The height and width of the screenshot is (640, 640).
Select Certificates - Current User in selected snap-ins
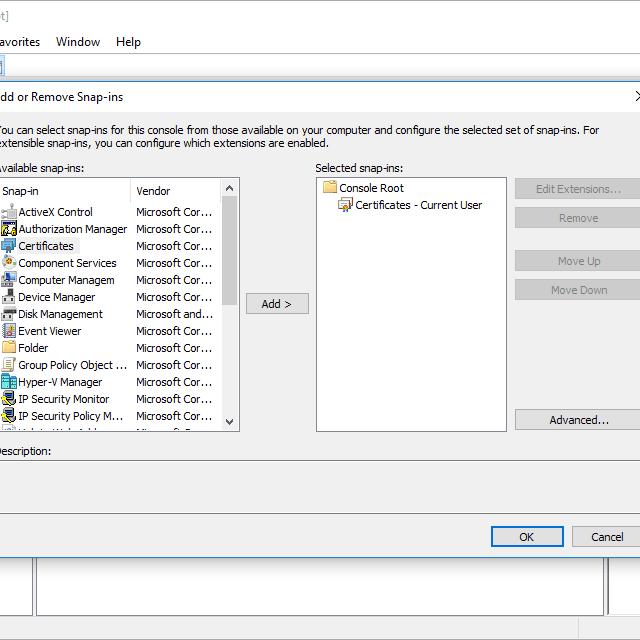coord(418,205)
